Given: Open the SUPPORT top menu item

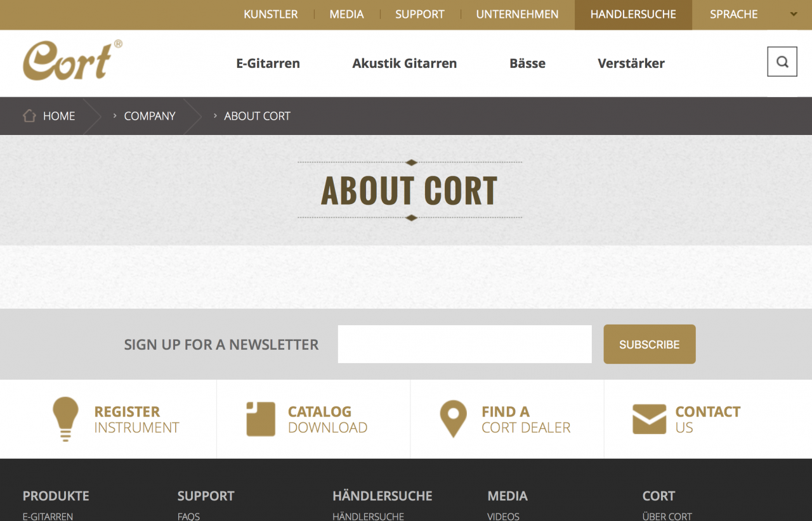Looking at the screenshot, I should click(420, 14).
